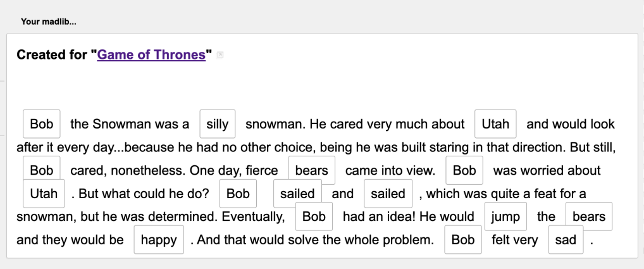Select 'Utah' box after 'cared very much about'
This screenshot has height=269, width=644.
(x=495, y=123)
